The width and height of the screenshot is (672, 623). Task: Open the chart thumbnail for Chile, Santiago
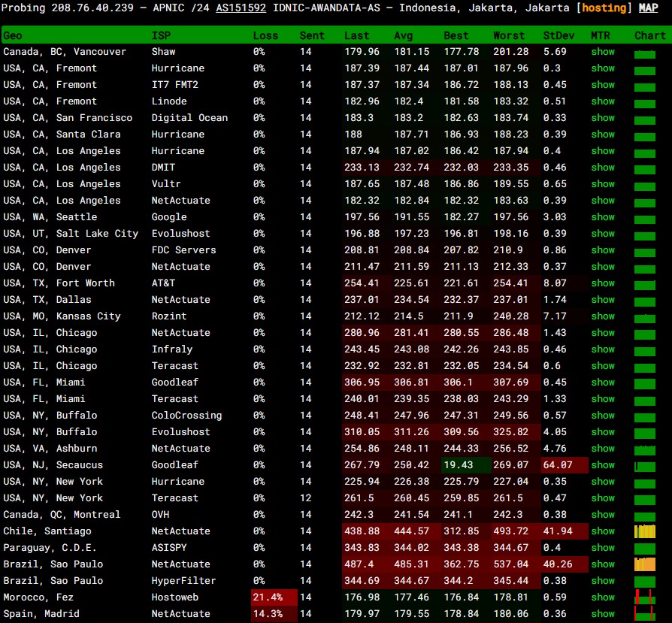645,531
